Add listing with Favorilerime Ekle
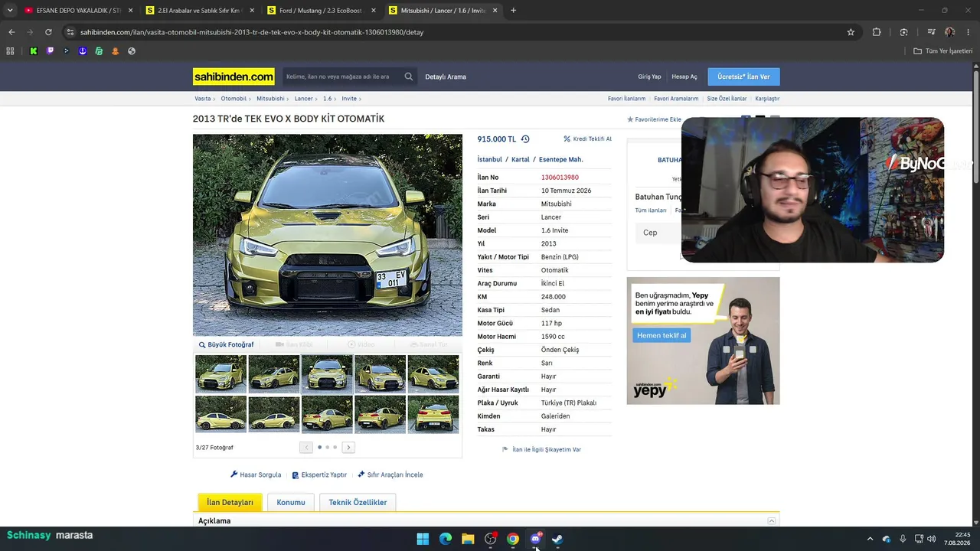This screenshot has height=551, width=980. (x=654, y=119)
